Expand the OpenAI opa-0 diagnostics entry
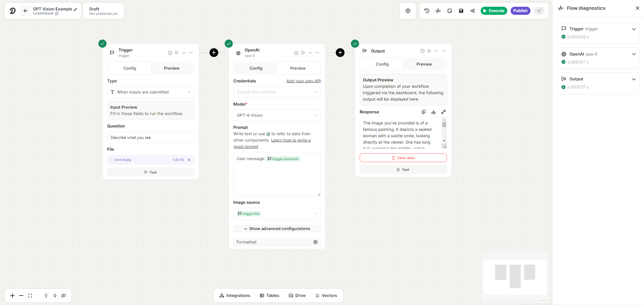The height and width of the screenshot is (305, 644). 634,54
